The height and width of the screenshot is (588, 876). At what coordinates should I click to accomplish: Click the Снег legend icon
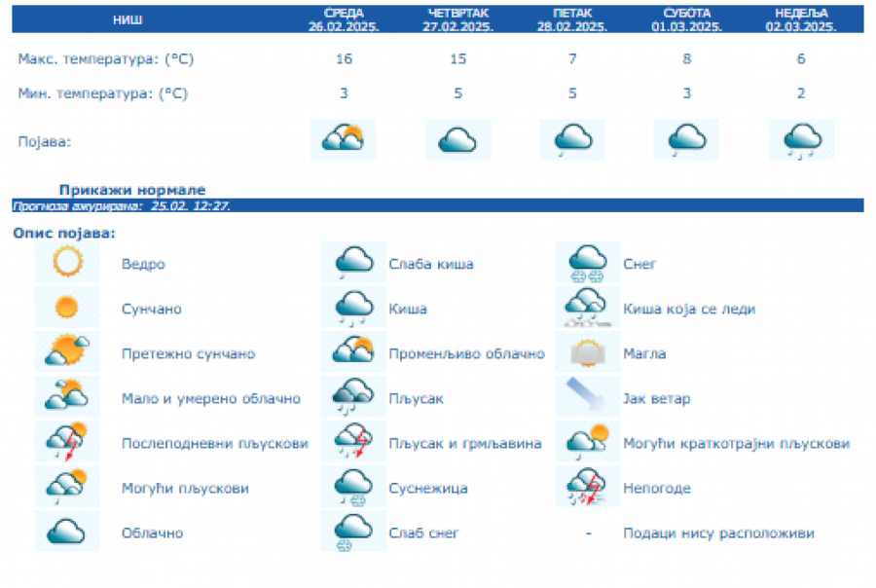tap(588, 264)
